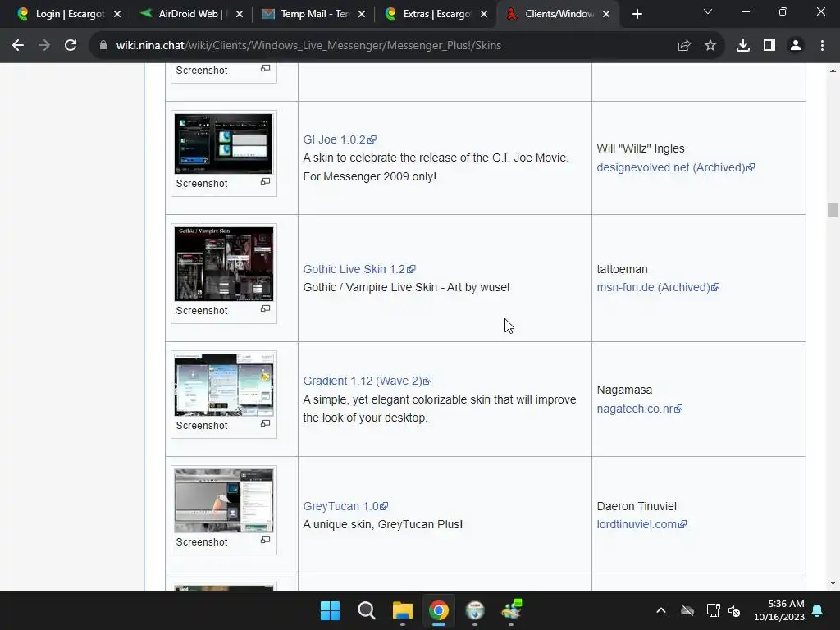Click the scrollbar up arrow
Viewport: 840px width, 630px height.
tap(833, 71)
